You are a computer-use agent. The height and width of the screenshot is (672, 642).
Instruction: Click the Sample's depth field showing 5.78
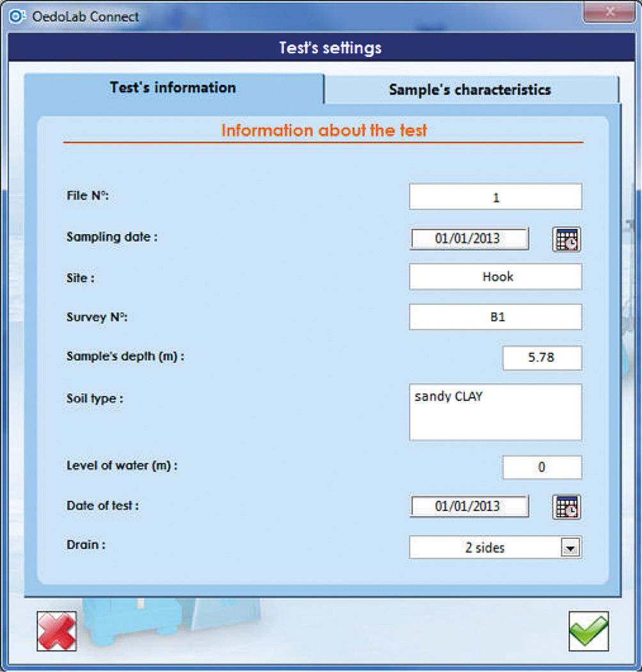pos(542,358)
